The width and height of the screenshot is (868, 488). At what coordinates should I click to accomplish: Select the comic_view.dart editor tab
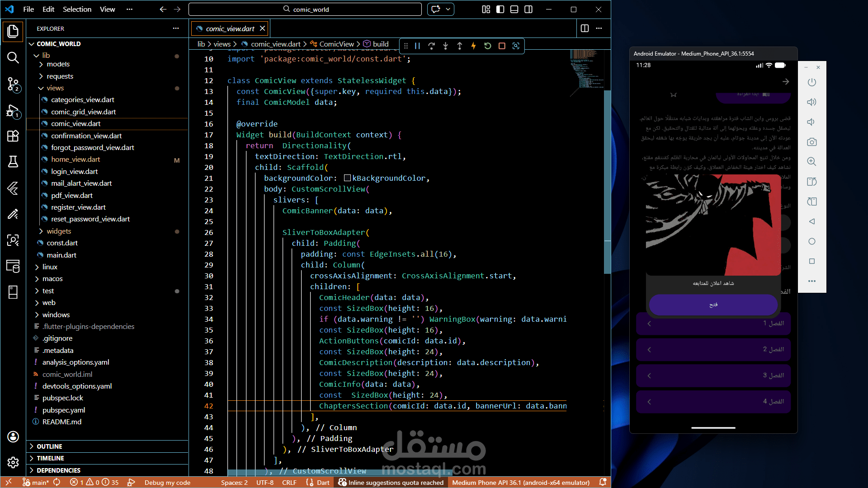[x=230, y=28]
